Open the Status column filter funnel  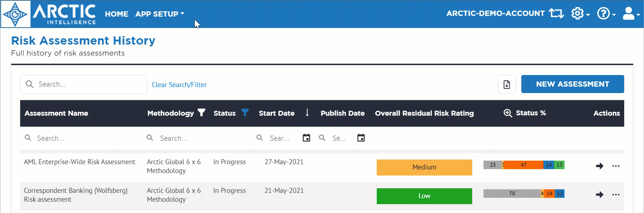[x=245, y=113]
